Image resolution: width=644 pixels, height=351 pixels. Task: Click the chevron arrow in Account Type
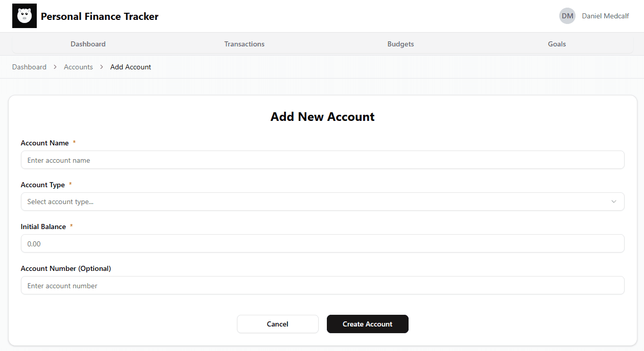pos(614,202)
